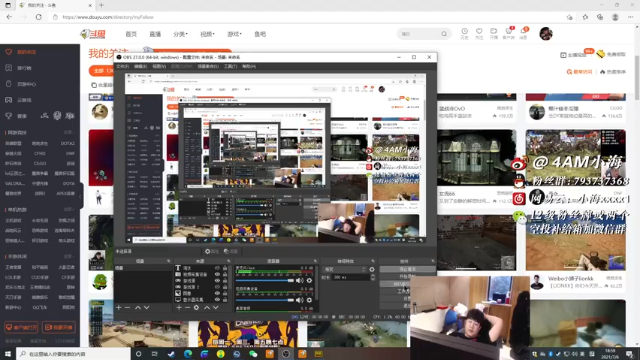640x360 pixels.
Task: Open 麦克风/Aux channel settings gear in OBS mixer
Action: (x=309, y=280)
